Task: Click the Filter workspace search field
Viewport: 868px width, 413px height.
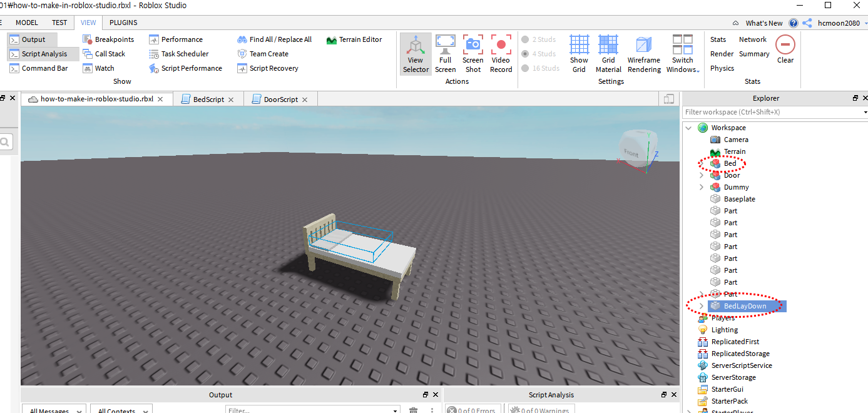Action: click(772, 112)
